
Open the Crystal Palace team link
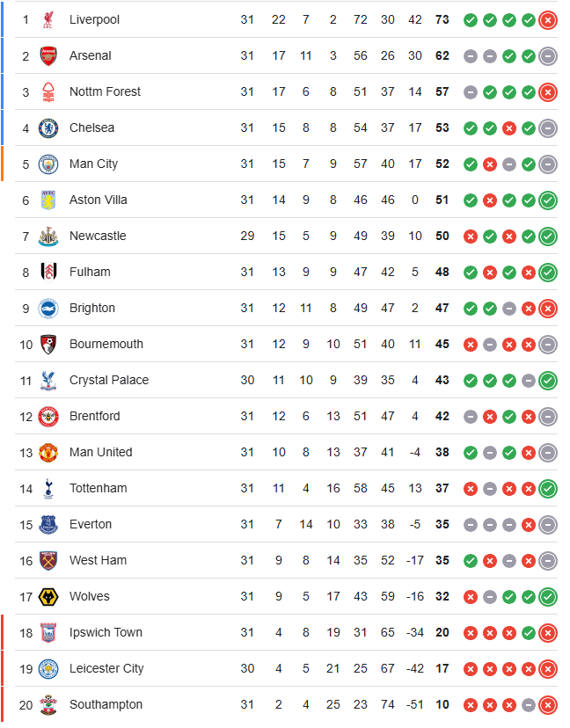109,380
